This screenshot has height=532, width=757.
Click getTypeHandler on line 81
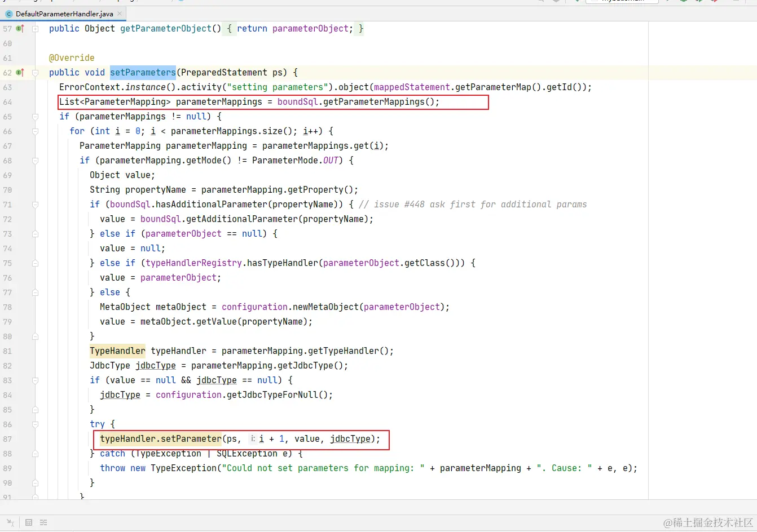click(344, 351)
